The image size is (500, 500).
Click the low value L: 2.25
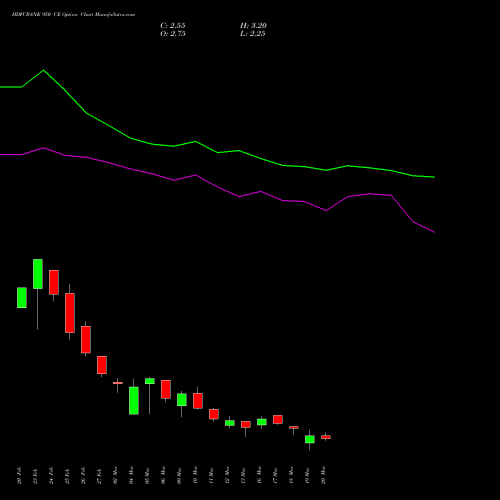pyautogui.click(x=253, y=34)
